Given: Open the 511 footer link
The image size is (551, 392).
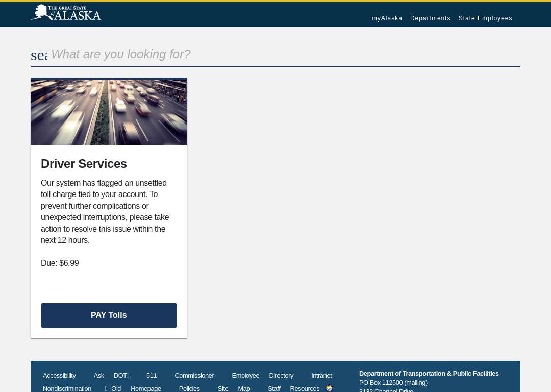Looking at the screenshot, I should (152, 376).
